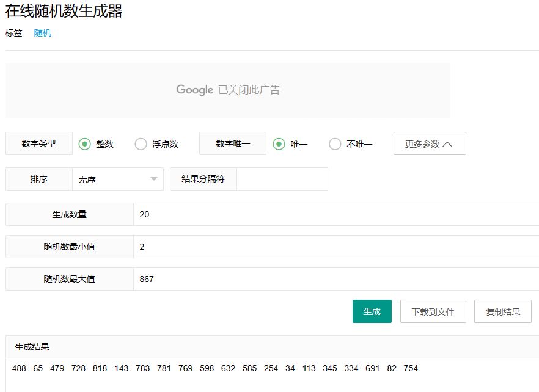
Task: Open the 随机 tag link
Action: tap(43, 33)
